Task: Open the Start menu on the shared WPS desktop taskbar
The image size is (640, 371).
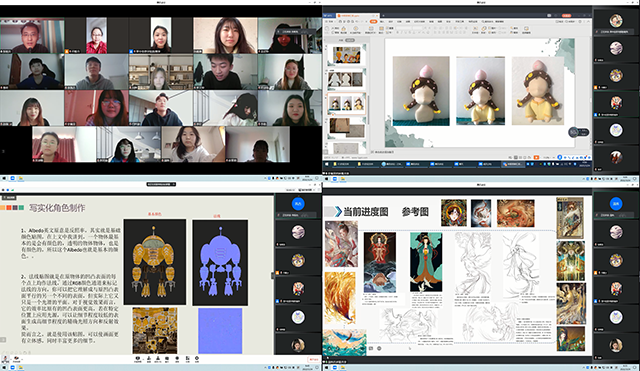Action: (x=326, y=164)
